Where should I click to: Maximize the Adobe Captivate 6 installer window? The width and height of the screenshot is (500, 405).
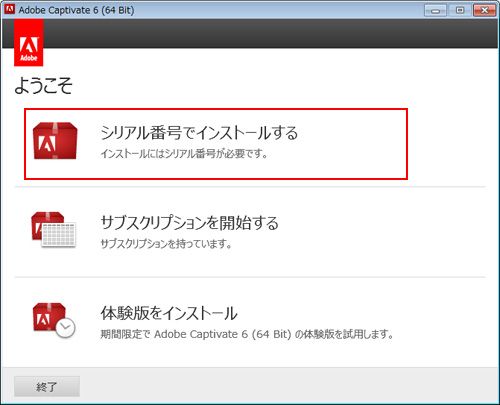460,10
